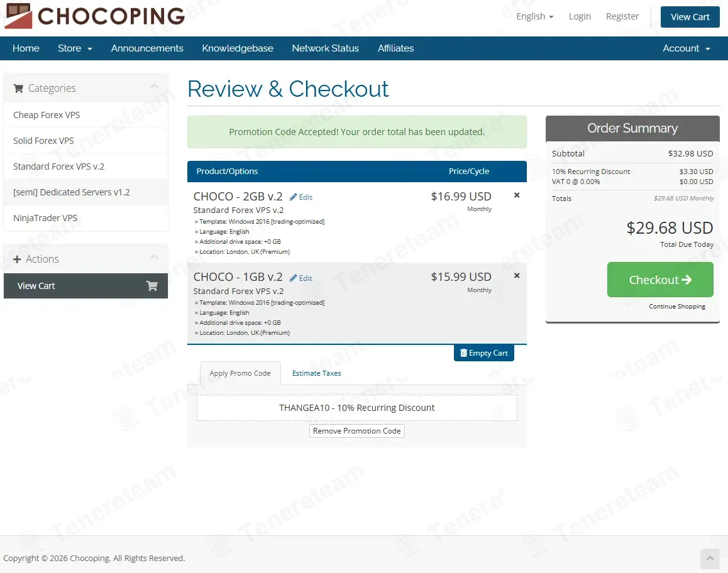Click the $15.99 USD price
The height and width of the screenshot is (573, 728).
click(x=461, y=277)
